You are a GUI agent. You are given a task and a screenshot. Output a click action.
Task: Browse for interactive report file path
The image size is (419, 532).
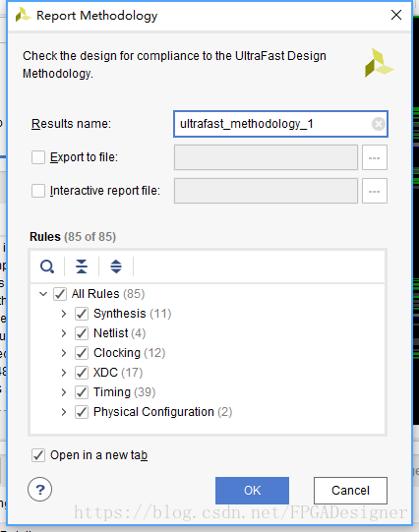[375, 191]
